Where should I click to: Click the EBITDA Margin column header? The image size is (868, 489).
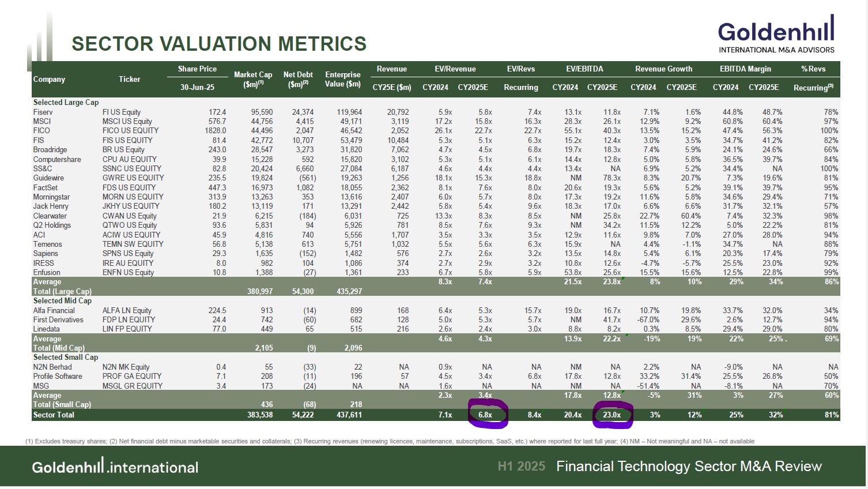pos(745,69)
